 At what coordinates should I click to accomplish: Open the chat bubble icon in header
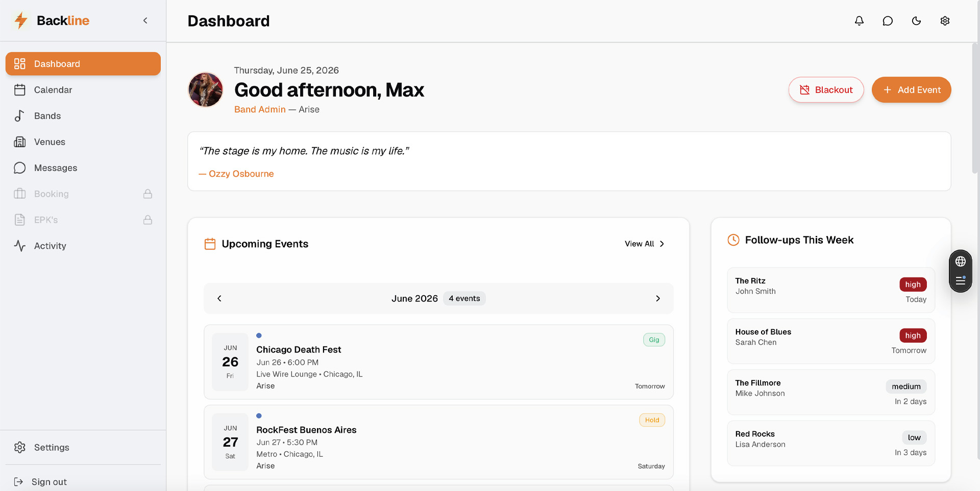click(888, 21)
